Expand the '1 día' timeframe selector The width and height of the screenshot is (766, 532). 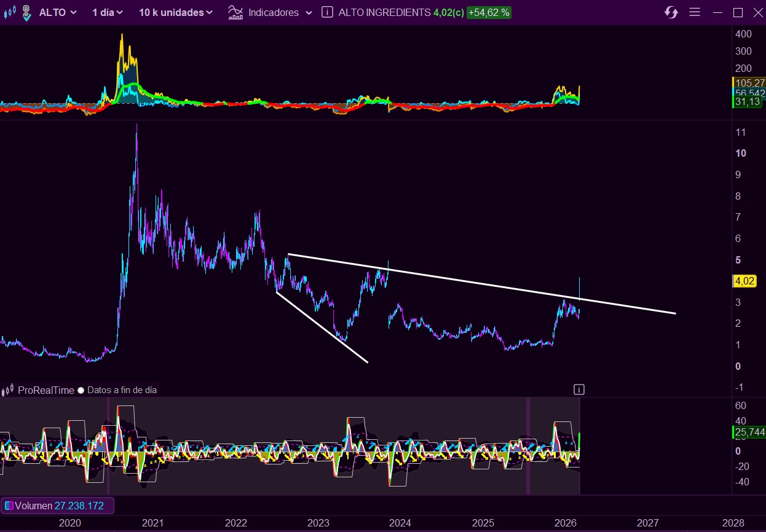tap(108, 12)
